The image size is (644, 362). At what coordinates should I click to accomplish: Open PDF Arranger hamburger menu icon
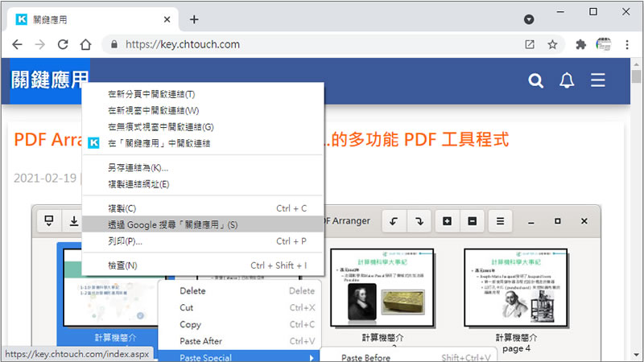tap(500, 221)
